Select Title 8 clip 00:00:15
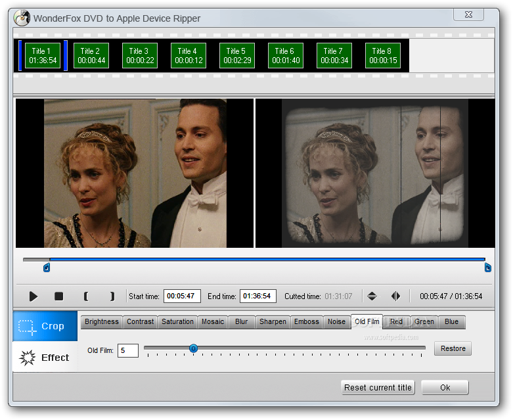 (x=383, y=56)
